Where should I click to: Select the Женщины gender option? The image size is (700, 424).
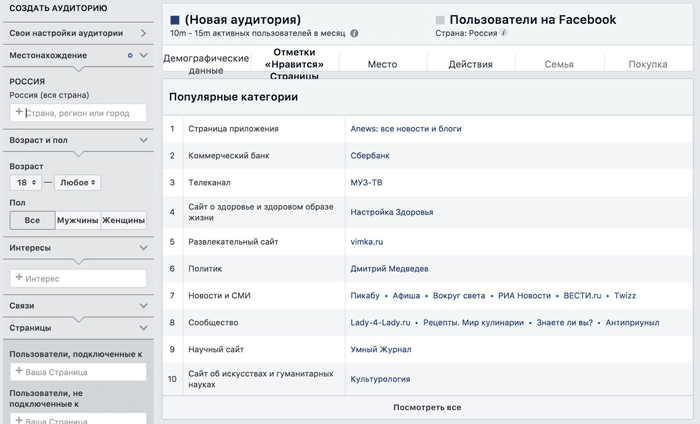124,220
